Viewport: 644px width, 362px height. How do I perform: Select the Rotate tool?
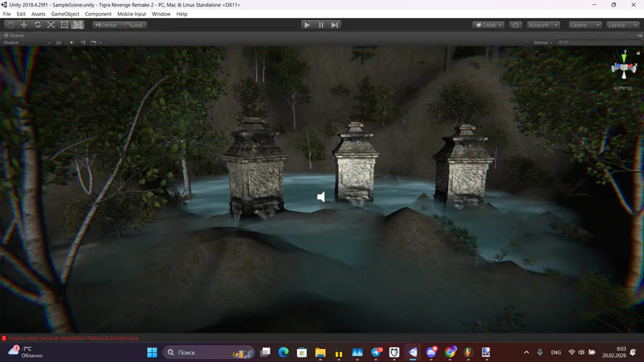click(x=37, y=25)
